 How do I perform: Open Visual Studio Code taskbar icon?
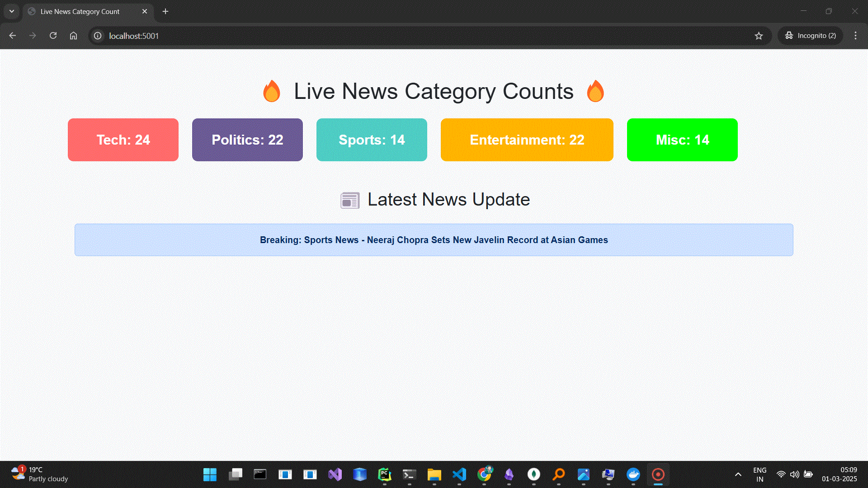459,474
